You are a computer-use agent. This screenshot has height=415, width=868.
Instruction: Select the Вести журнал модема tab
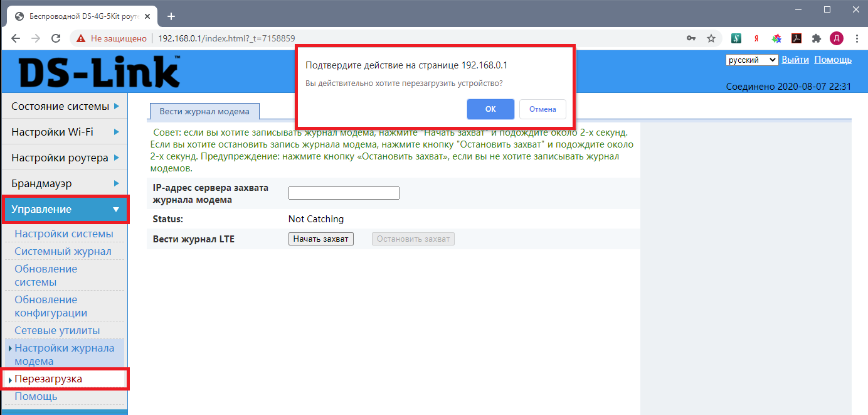[204, 112]
